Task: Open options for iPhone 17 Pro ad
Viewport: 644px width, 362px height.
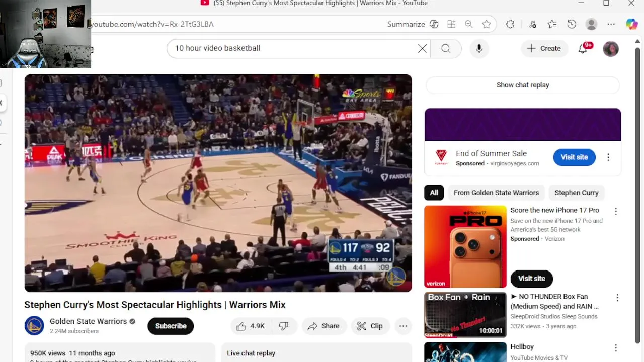Action: [x=616, y=212]
